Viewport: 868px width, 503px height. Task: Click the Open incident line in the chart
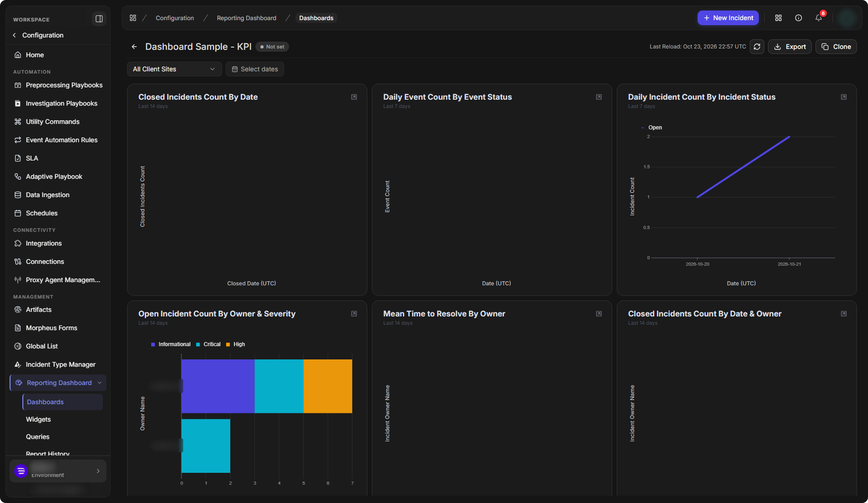click(743, 167)
